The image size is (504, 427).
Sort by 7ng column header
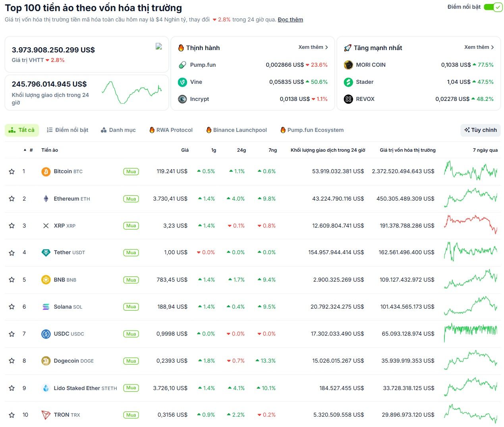coord(272,150)
